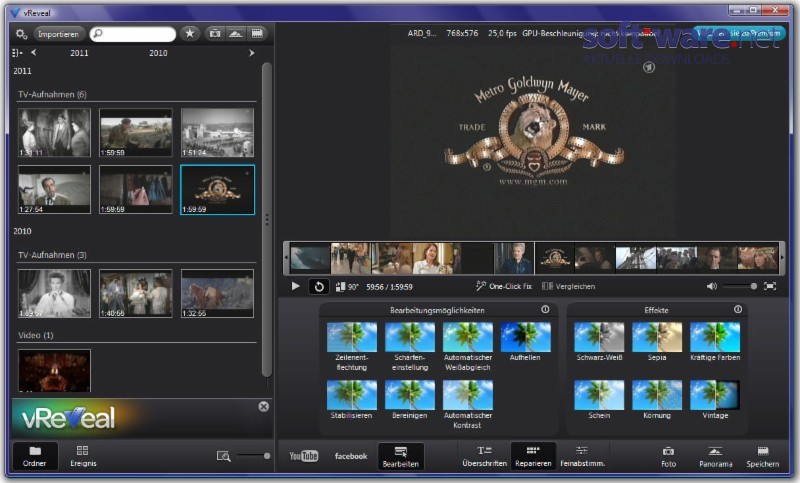Filter library by panorama icon
Image resolution: width=800 pixels, height=483 pixels.
236,34
